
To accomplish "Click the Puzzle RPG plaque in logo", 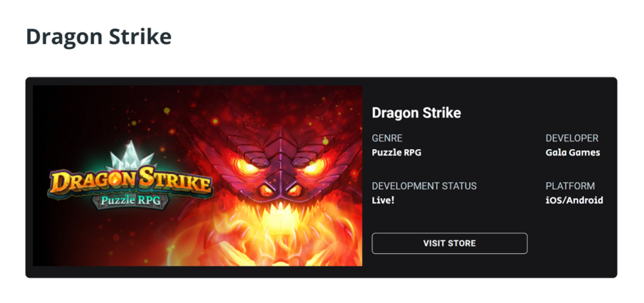I will click(131, 201).
